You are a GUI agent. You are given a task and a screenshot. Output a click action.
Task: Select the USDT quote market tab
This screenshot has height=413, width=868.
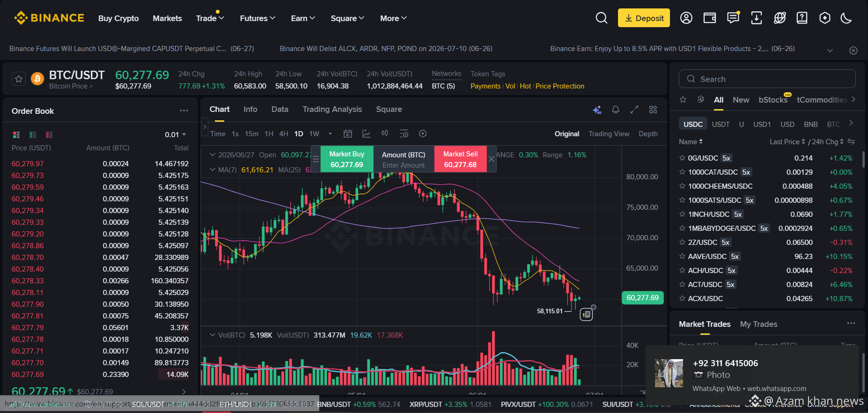tap(721, 124)
